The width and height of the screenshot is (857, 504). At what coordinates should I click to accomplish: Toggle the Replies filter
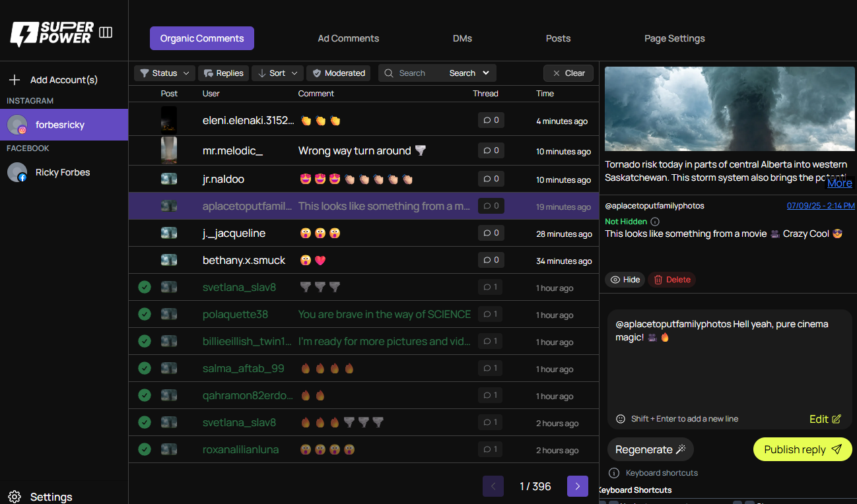223,73
